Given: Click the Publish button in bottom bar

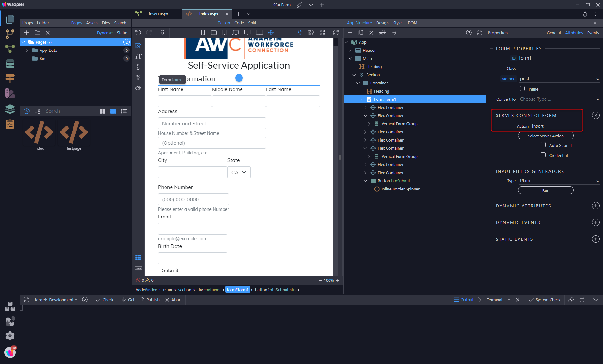Looking at the screenshot, I should point(150,300).
